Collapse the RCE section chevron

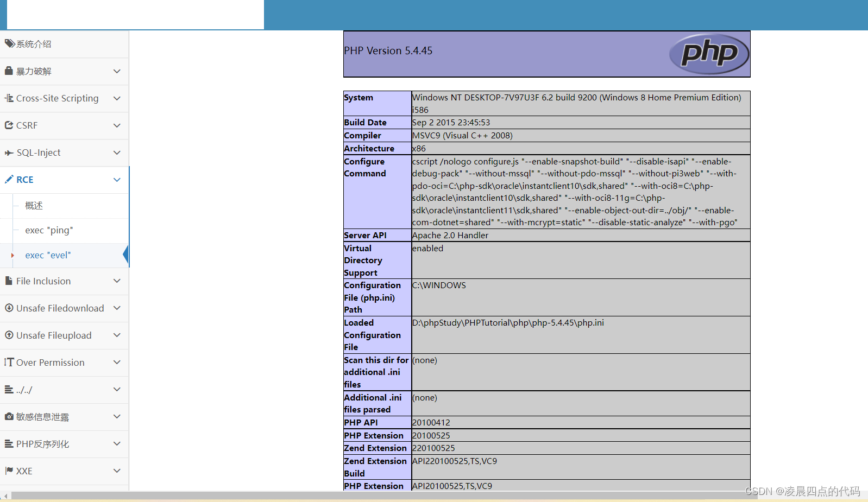tap(117, 180)
